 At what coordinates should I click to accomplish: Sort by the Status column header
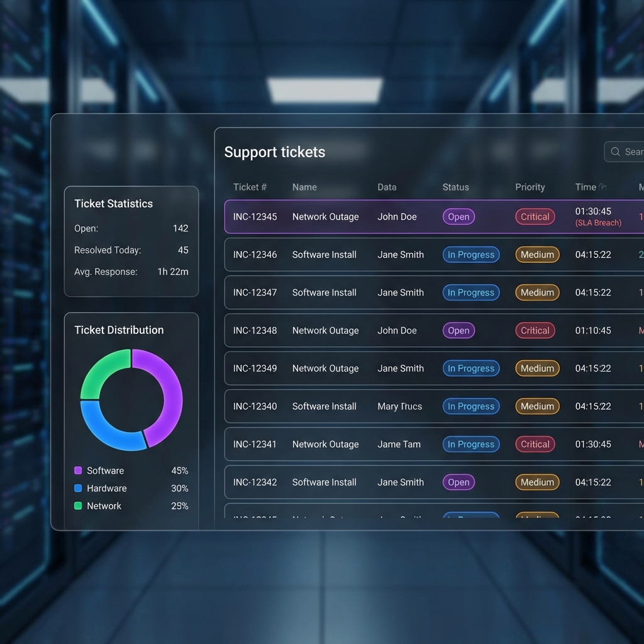(x=455, y=187)
